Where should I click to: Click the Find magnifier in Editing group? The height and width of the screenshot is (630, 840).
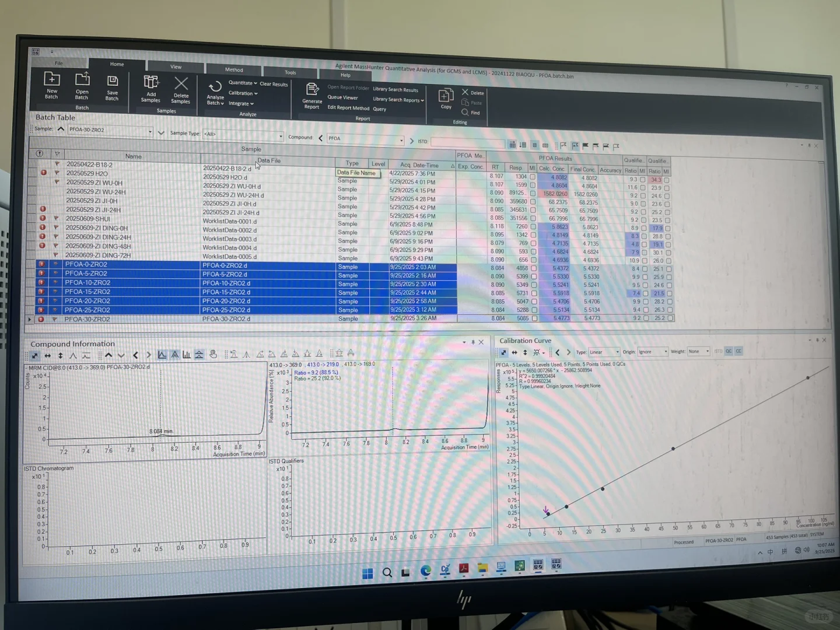click(465, 113)
